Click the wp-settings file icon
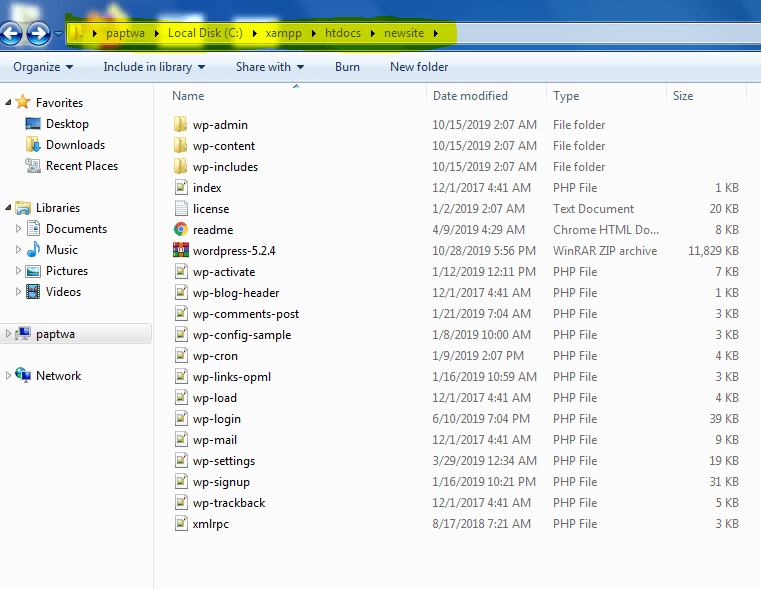Image resolution: width=761 pixels, height=589 pixels. (181, 460)
